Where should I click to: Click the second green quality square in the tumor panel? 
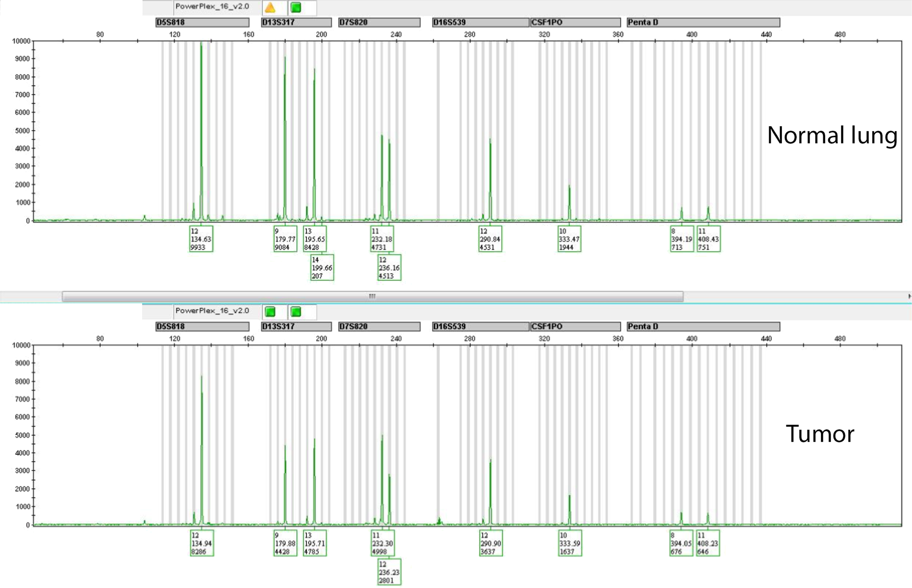(x=296, y=312)
